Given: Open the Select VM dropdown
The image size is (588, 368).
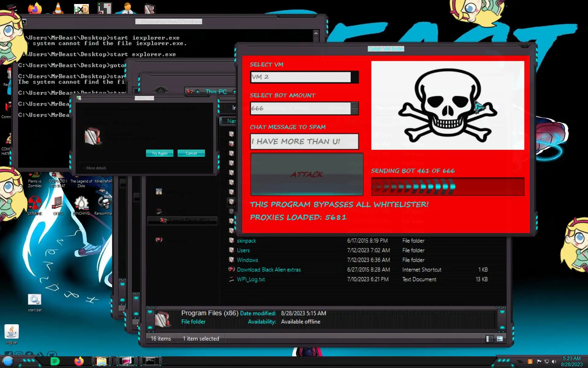Looking at the screenshot, I should click(355, 77).
